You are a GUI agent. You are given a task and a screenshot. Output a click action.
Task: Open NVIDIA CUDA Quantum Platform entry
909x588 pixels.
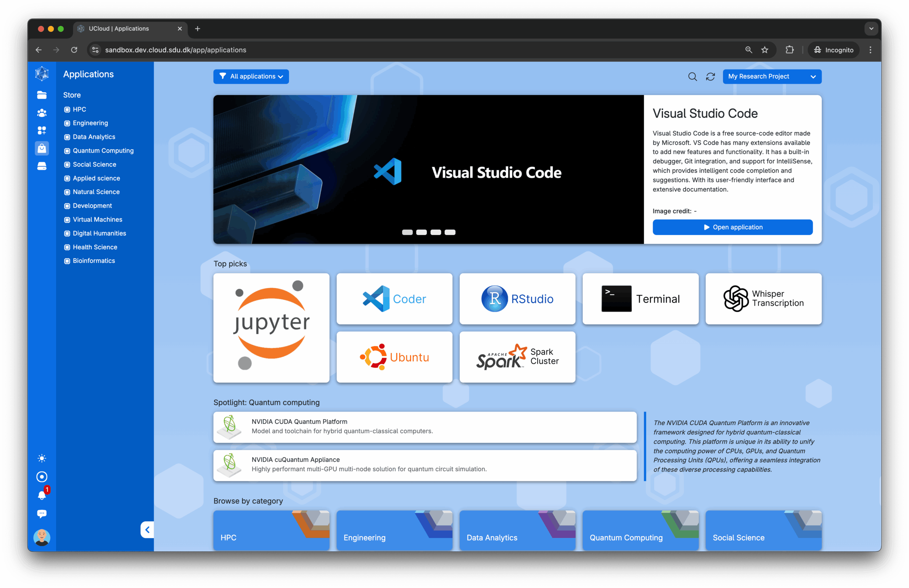(x=425, y=427)
